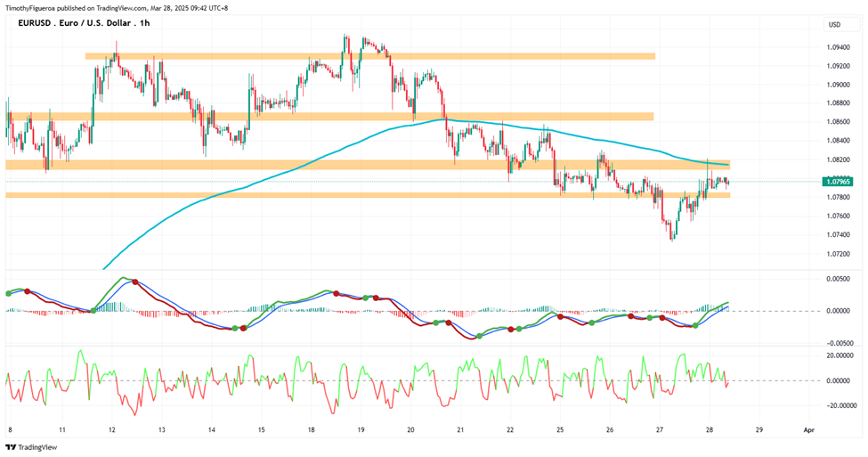
Task: Click the MACD zero line label 0.00000
Action: [x=838, y=311]
